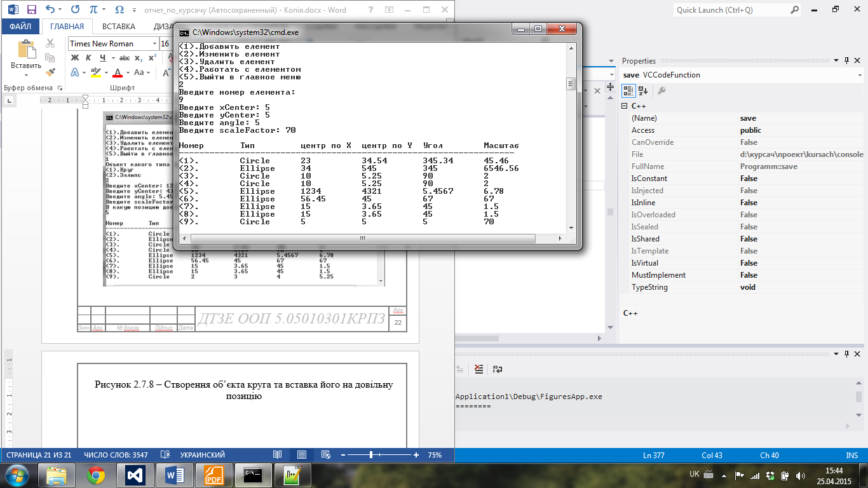
Task: Select the ГЛАВНАЯ ribbon tab
Action: click(67, 27)
